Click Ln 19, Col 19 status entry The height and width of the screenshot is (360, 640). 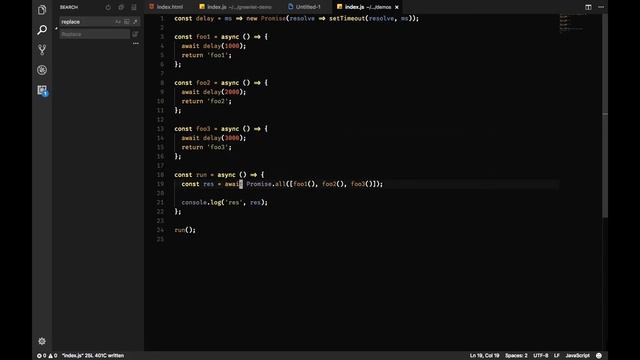tap(484, 356)
